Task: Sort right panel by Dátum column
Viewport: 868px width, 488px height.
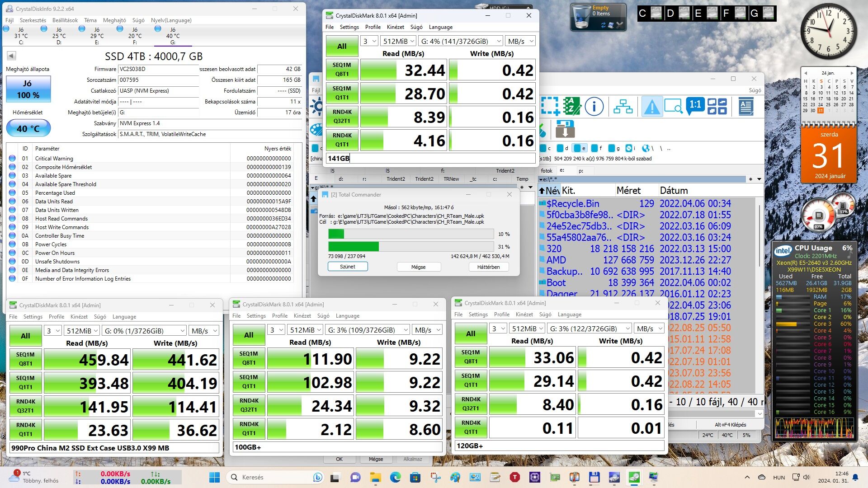Action: [674, 191]
